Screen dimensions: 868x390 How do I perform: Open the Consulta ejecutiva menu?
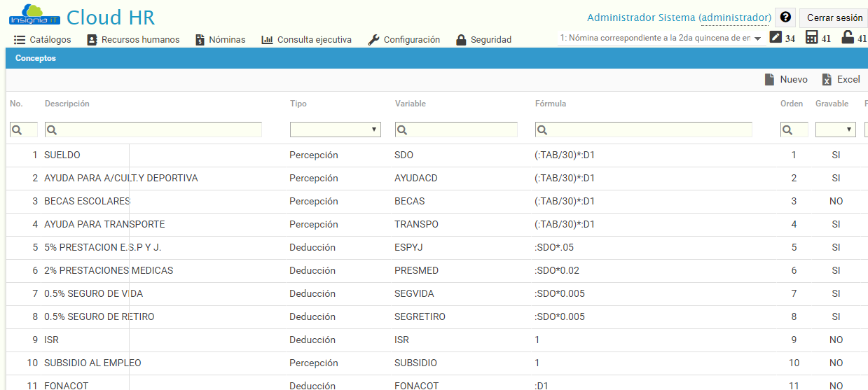point(306,40)
